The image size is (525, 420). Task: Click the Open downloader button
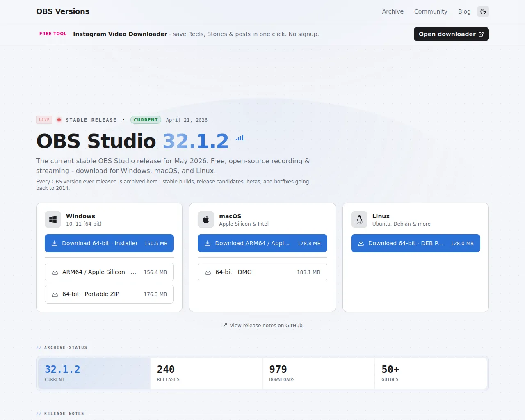[x=451, y=34]
